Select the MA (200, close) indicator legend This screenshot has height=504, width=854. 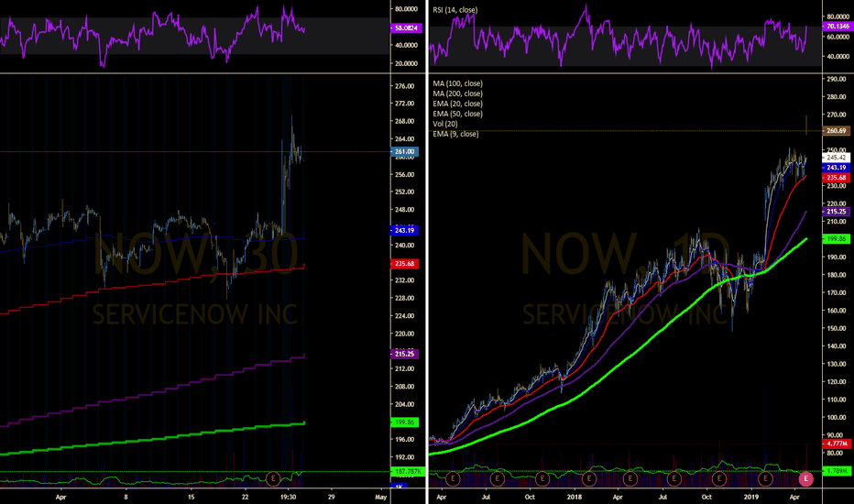click(x=457, y=93)
